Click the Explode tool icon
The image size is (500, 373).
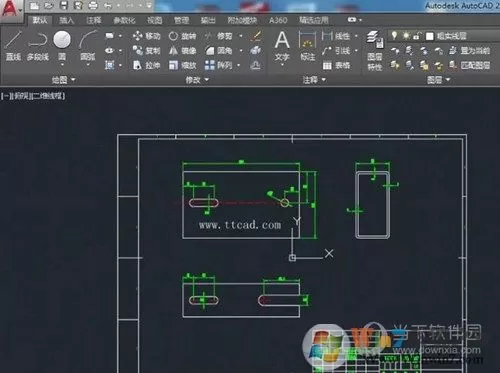click(x=256, y=50)
